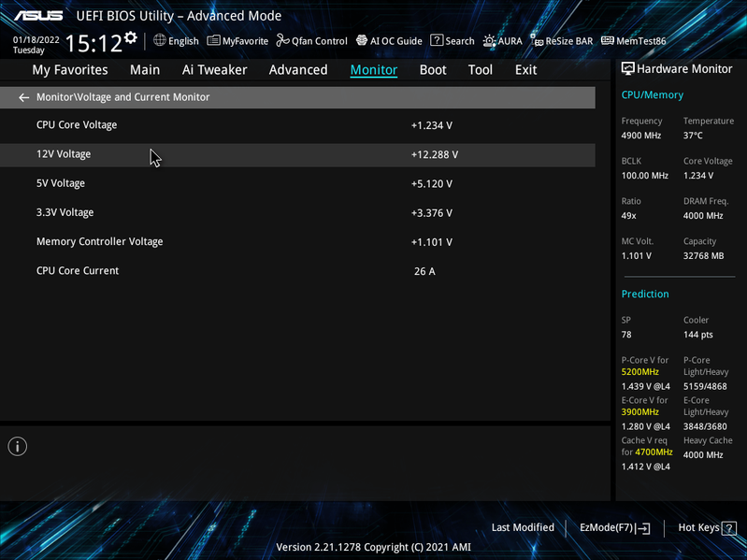747x560 pixels.
Task: Click the 5159/4868 P-Core prediction
Action: [705, 386]
